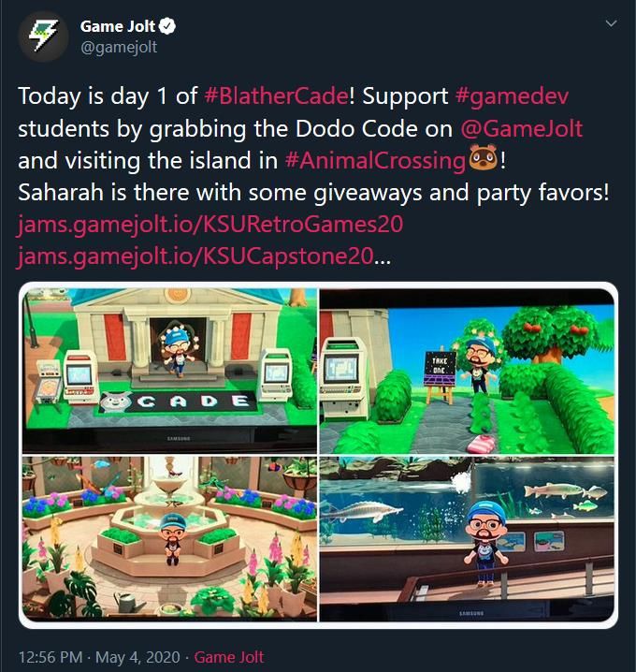This screenshot has height=672, width=636.
Task: Click the @gamejolt handle
Action: (119, 47)
